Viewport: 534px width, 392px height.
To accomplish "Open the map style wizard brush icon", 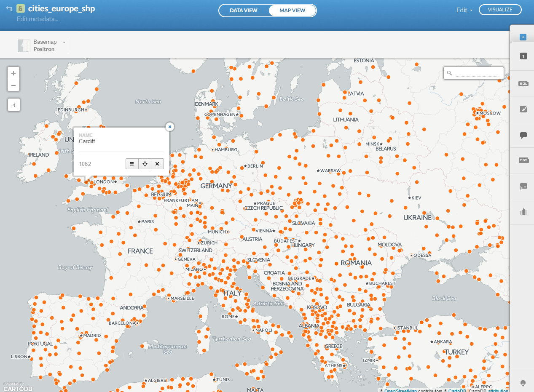I will 523,109.
